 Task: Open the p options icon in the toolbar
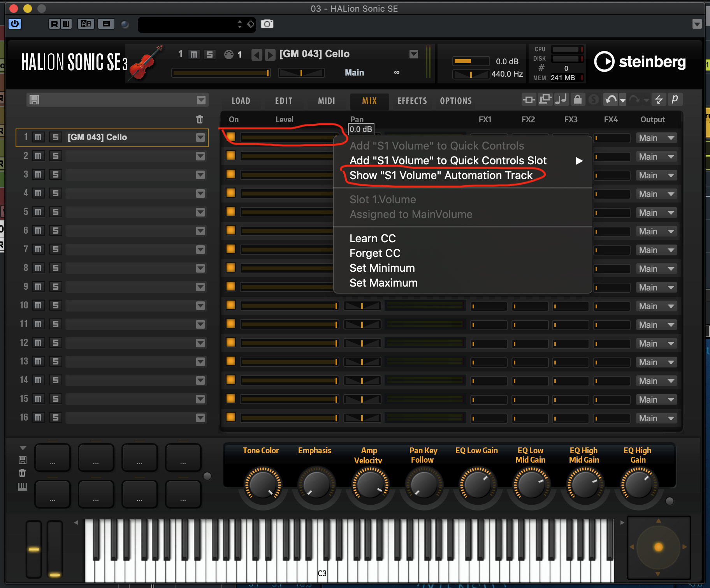[x=675, y=100]
